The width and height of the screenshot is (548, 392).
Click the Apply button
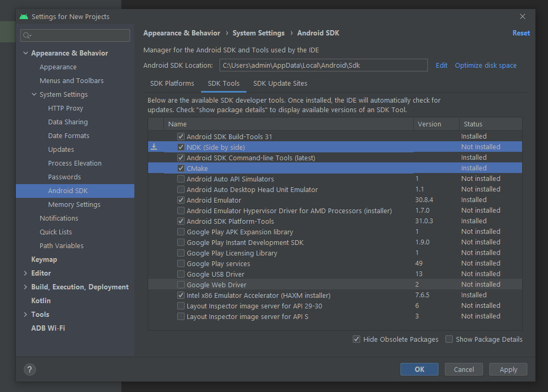click(x=508, y=369)
